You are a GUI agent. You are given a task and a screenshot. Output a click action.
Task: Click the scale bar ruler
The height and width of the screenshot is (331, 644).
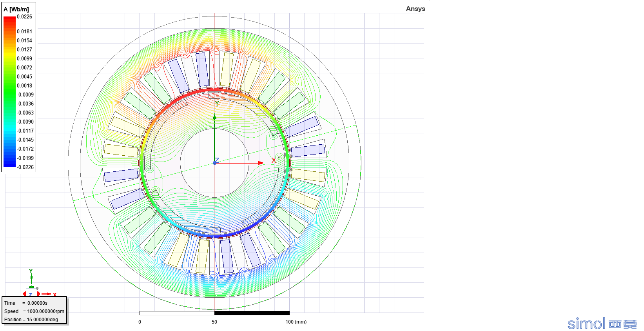coord(214,313)
